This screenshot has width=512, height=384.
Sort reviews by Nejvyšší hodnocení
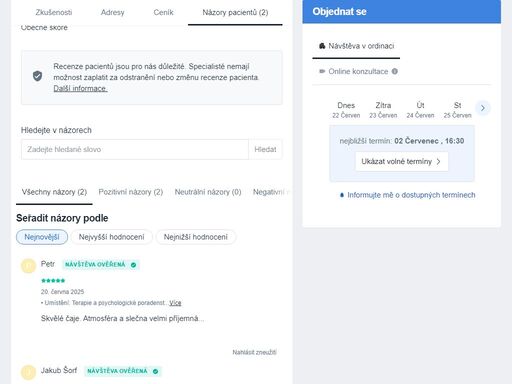point(111,237)
